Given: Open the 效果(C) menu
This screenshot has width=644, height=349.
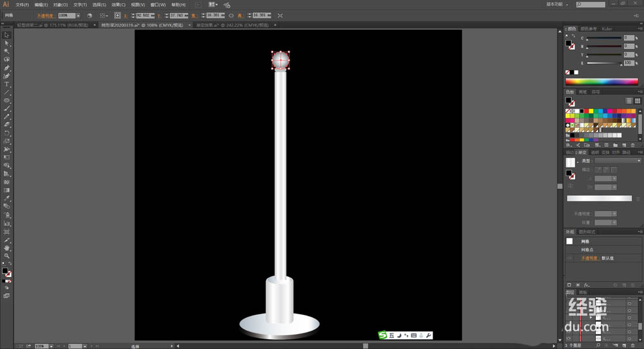Looking at the screenshot, I should [118, 5].
